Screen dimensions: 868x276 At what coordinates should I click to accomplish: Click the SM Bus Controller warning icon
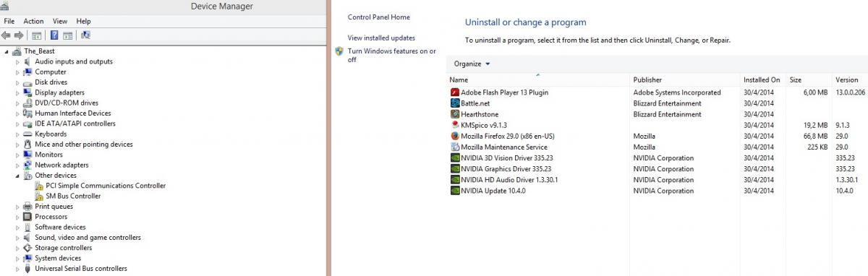click(x=39, y=196)
